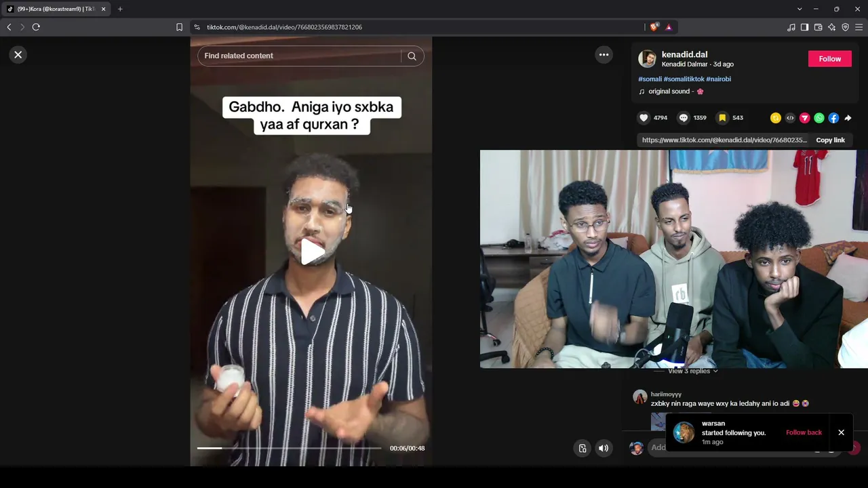Image resolution: width=868 pixels, height=488 pixels.
Task: Click the video URL text beside Copy link
Action: coord(724,140)
